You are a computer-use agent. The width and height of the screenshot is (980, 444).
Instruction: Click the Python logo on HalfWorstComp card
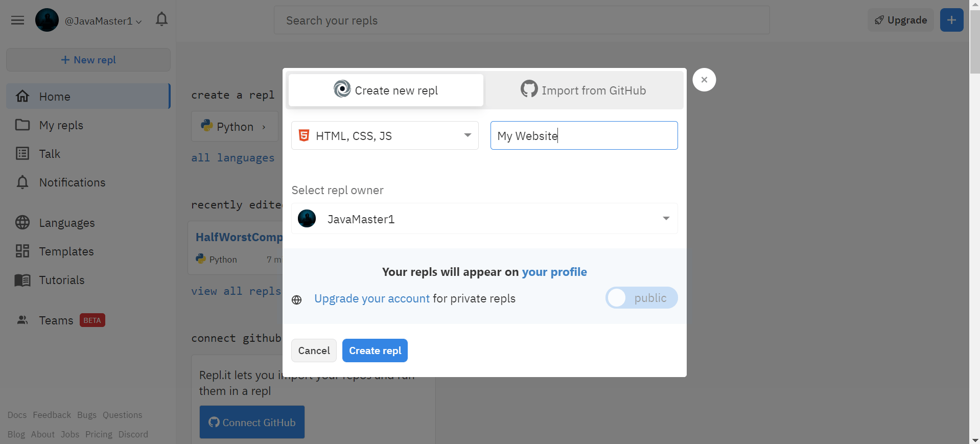pyautogui.click(x=201, y=259)
